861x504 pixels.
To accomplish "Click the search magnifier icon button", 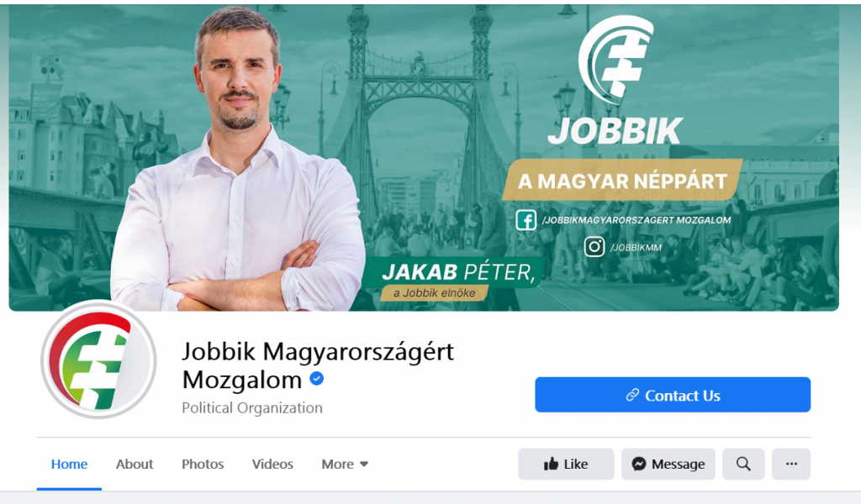I will click(x=743, y=464).
